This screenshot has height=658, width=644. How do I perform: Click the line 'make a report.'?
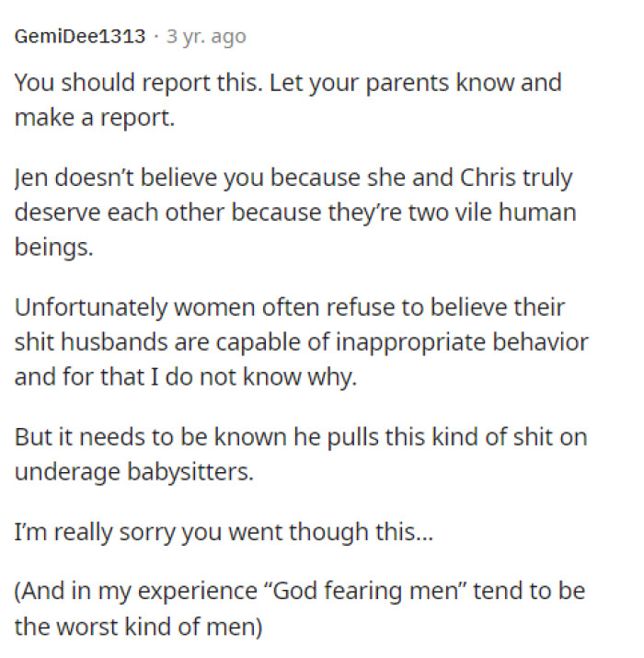pos(94,118)
